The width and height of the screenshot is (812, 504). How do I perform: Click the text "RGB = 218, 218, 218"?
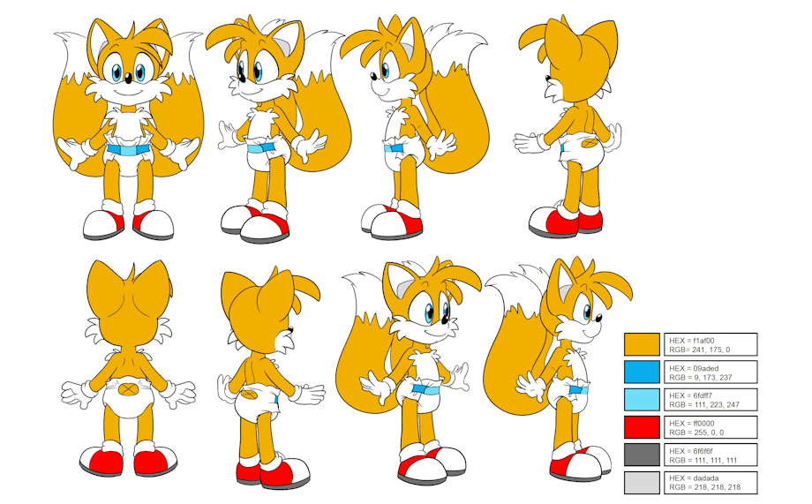tap(704, 487)
